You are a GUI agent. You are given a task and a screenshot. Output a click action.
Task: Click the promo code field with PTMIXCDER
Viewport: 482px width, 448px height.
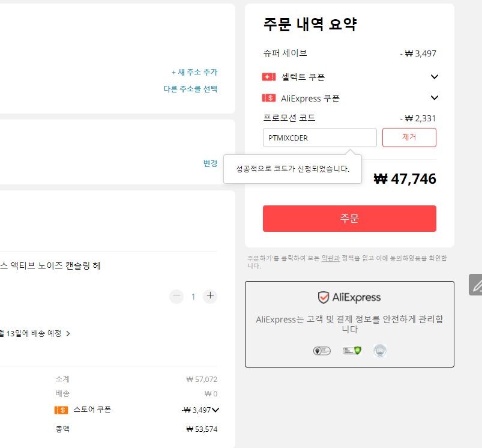point(320,138)
